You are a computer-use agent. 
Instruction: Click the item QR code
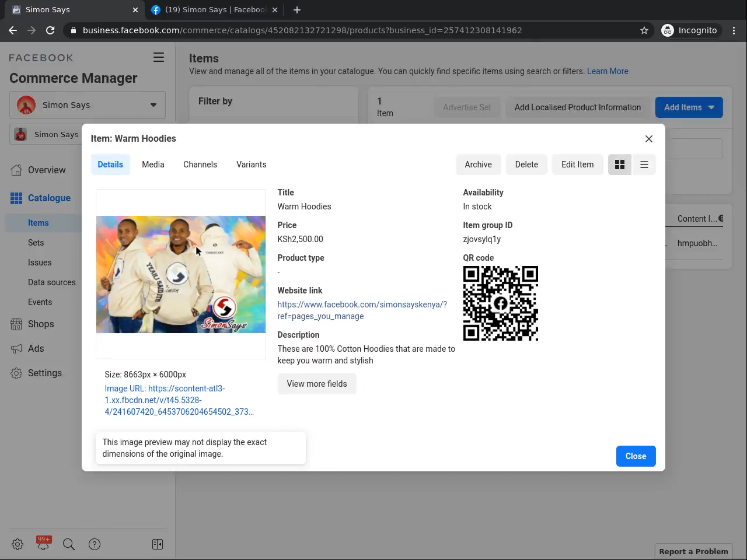[x=500, y=303]
